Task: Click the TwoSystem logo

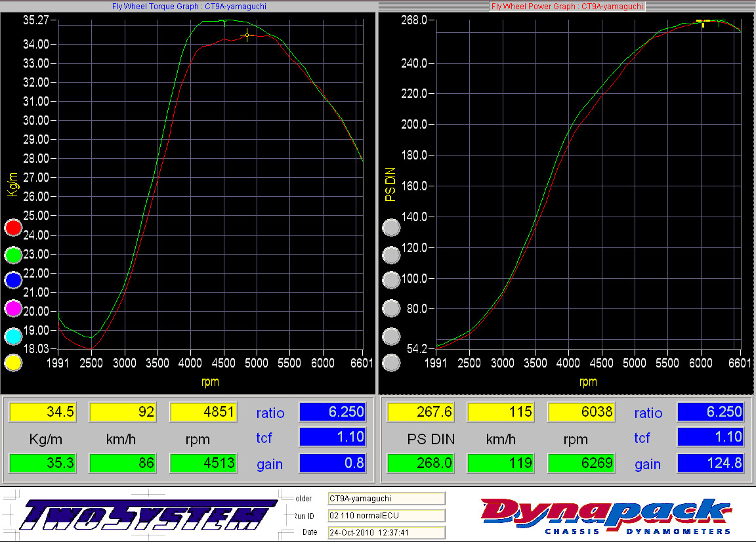Action: tap(147, 514)
